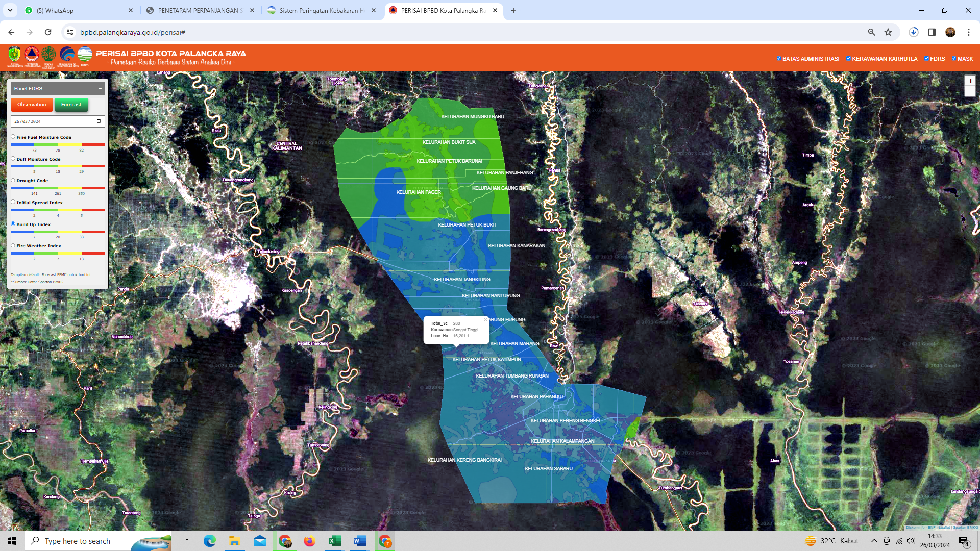Open the tab search dropdown arrow

[10, 10]
